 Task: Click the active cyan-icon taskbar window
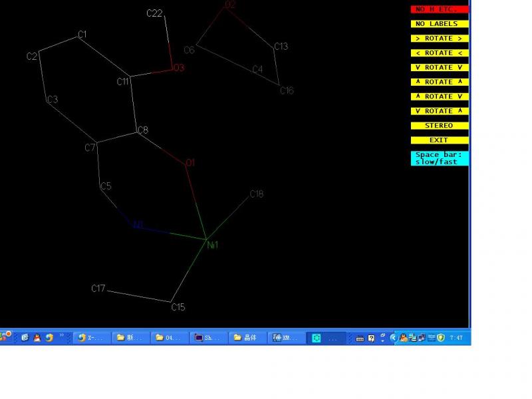[327, 338]
